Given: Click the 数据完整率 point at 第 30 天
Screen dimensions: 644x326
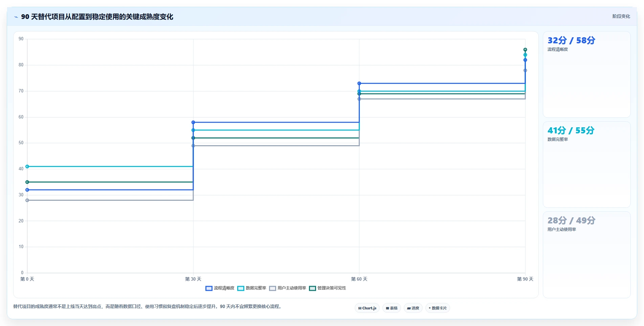Looking at the screenshot, I should pos(193,130).
